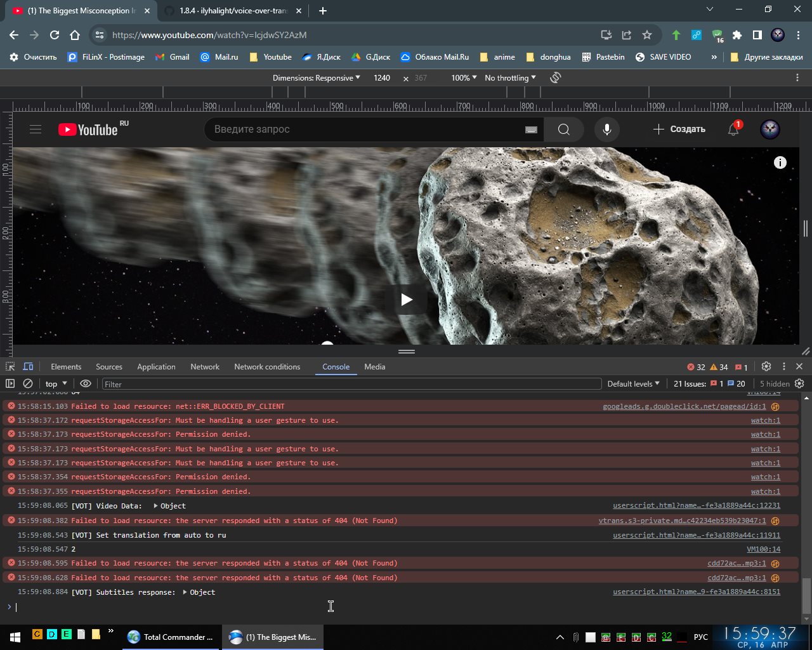Open the DevTools settings gear
This screenshot has width=812, height=650.
coord(766,367)
